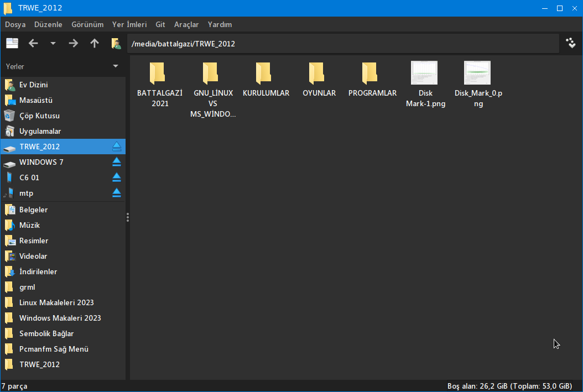Click the side pane splitter handle dots
This screenshot has width=583, height=392.
128,217
